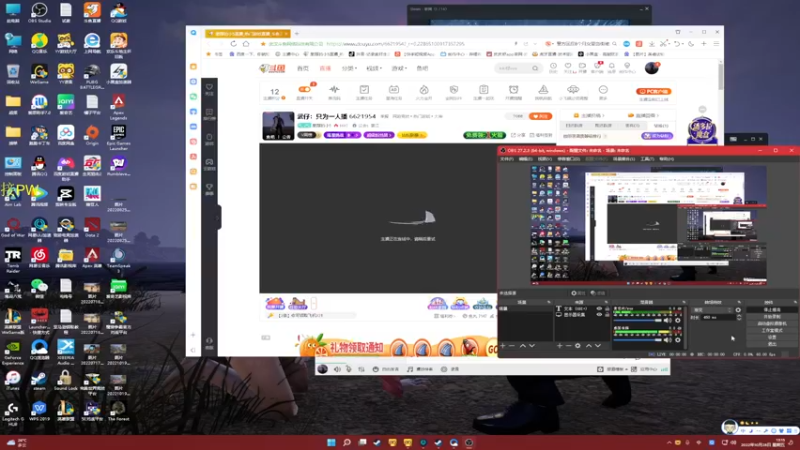
Task: Toggle visibility eye of text source
Action: 599,309
